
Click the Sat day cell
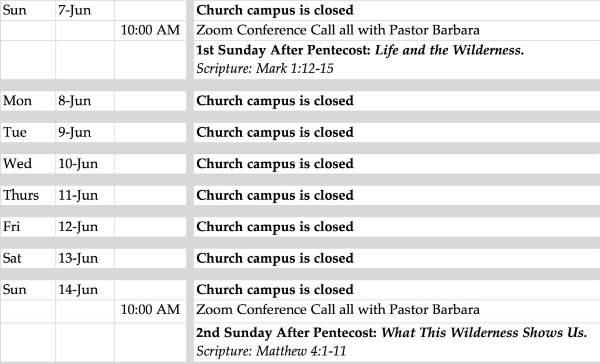pyautogui.click(x=12, y=258)
